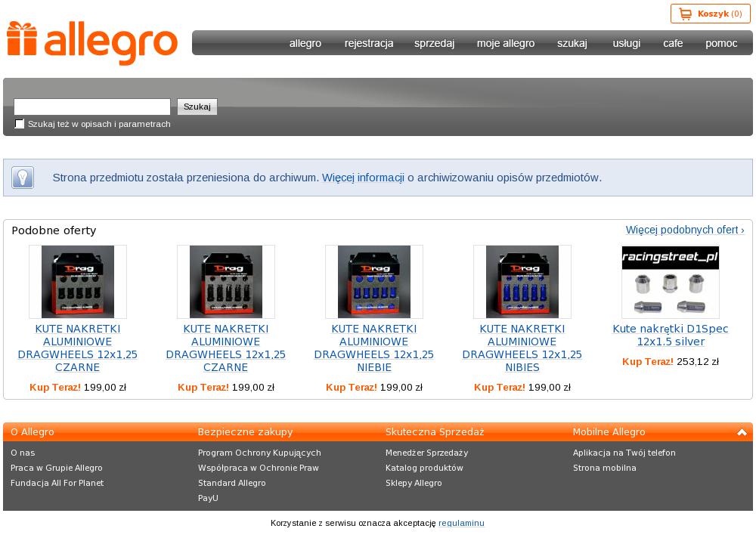Open Sklepy Allegro footer link

coord(414,483)
